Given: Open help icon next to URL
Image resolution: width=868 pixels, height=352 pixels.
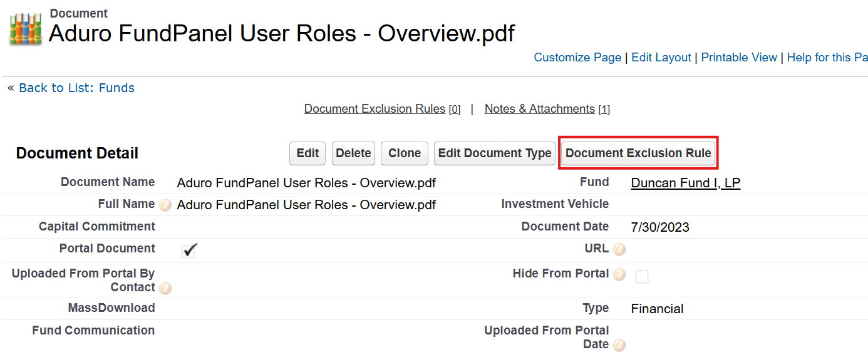Looking at the screenshot, I should coord(619,249).
